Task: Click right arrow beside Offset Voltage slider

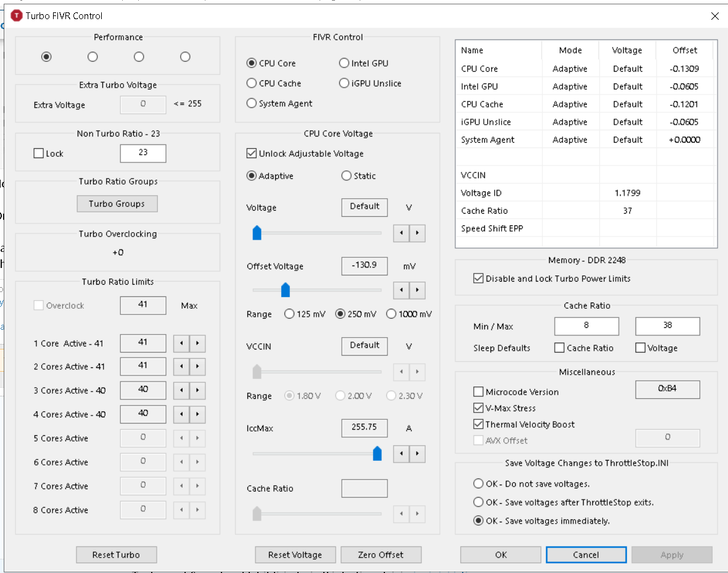Action: pyautogui.click(x=417, y=290)
